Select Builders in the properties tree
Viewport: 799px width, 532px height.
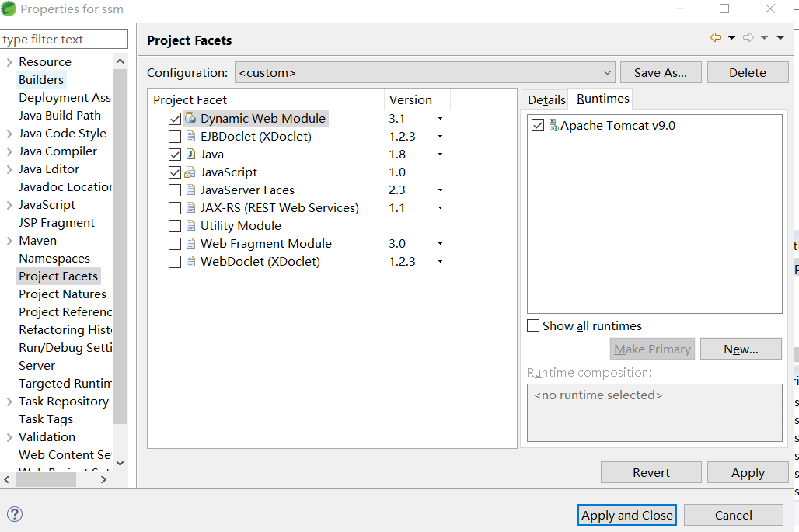click(x=41, y=79)
